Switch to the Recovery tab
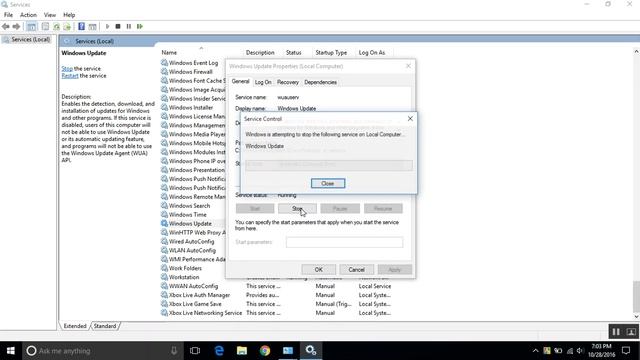The width and height of the screenshot is (640, 360). coord(288,82)
